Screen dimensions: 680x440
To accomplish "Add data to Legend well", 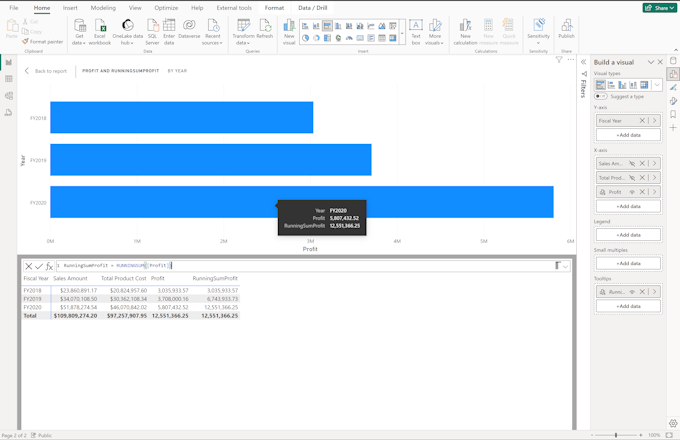I will pos(628,235).
